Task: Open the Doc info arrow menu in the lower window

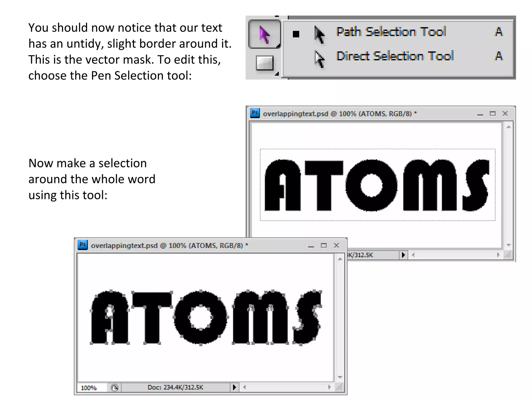Action: click(x=234, y=388)
